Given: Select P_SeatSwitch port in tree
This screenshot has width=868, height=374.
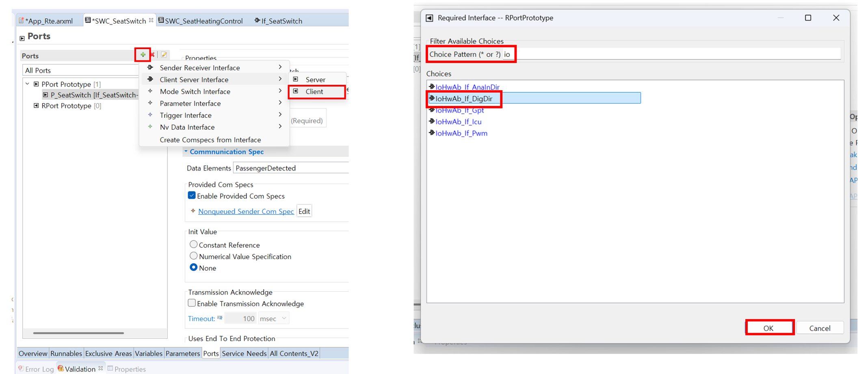Looking at the screenshot, I should (x=93, y=95).
